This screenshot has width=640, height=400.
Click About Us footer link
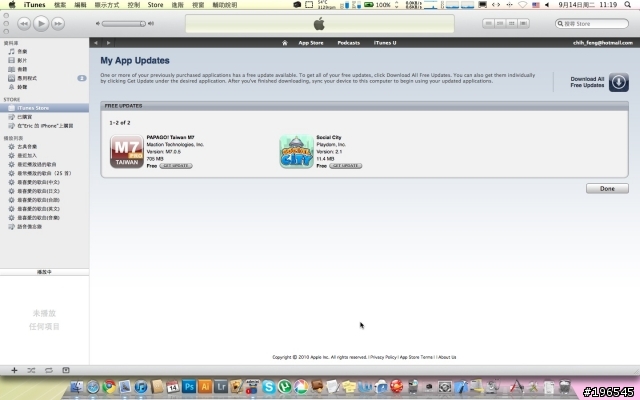[x=447, y=357]
